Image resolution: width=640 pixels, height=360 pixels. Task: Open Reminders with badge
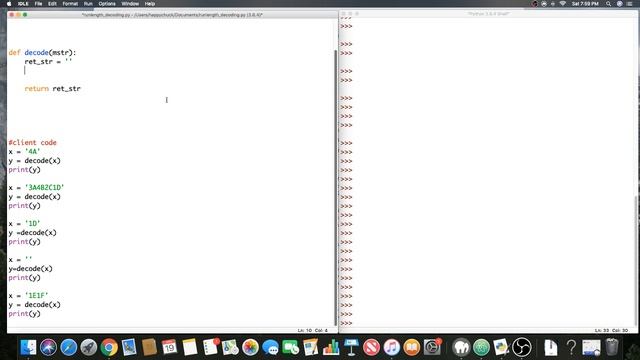[x=211, y=347]
